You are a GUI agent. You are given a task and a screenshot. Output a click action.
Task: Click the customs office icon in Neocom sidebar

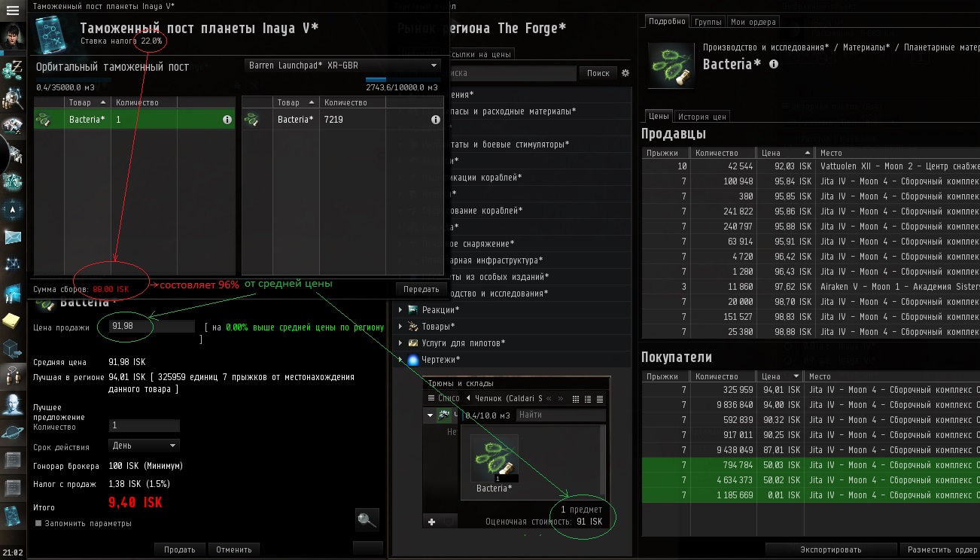13,516
